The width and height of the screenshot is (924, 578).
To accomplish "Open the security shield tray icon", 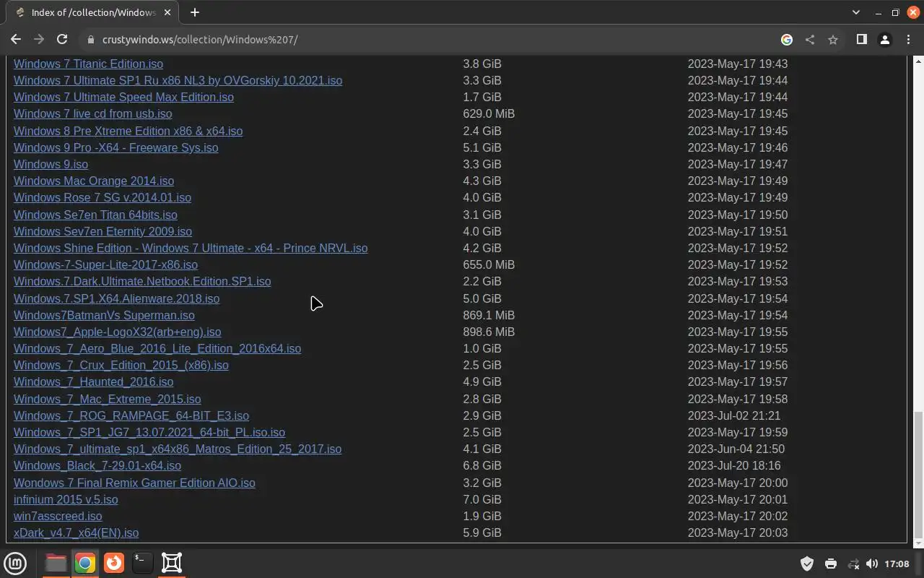I will pos(807,564).
